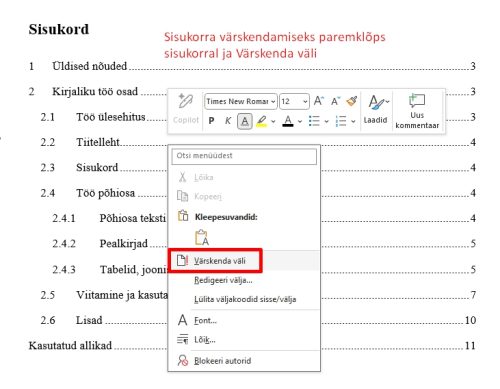Screen dimensions: 500x389
Task: Open TOC entry Töö ülesehitus
Action: coord(111,117)
